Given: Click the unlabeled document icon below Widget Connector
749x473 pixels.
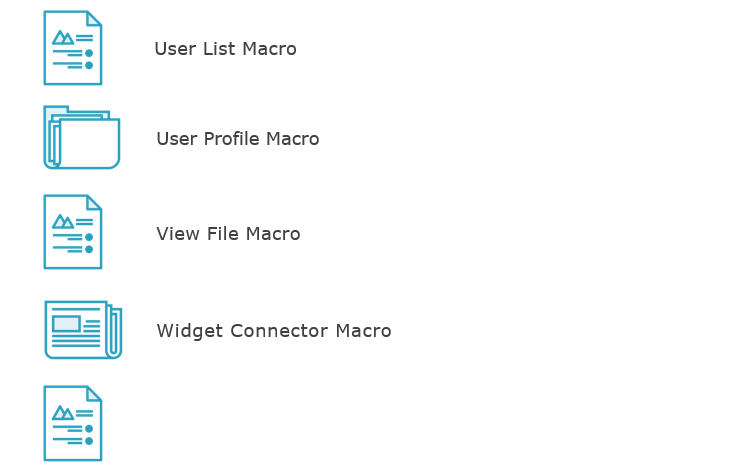Looking at the screenshot, I should coord(73,423).
